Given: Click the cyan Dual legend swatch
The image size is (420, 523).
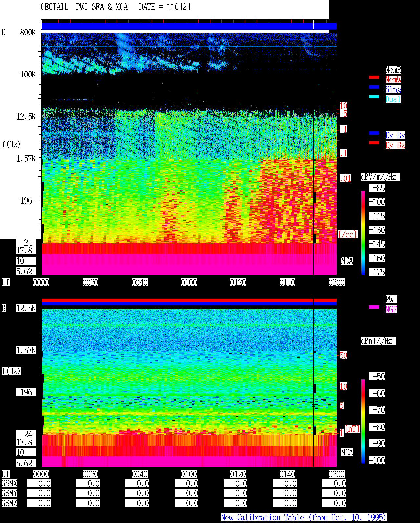Looking at the screenshot, I should [x=374, y=97].
